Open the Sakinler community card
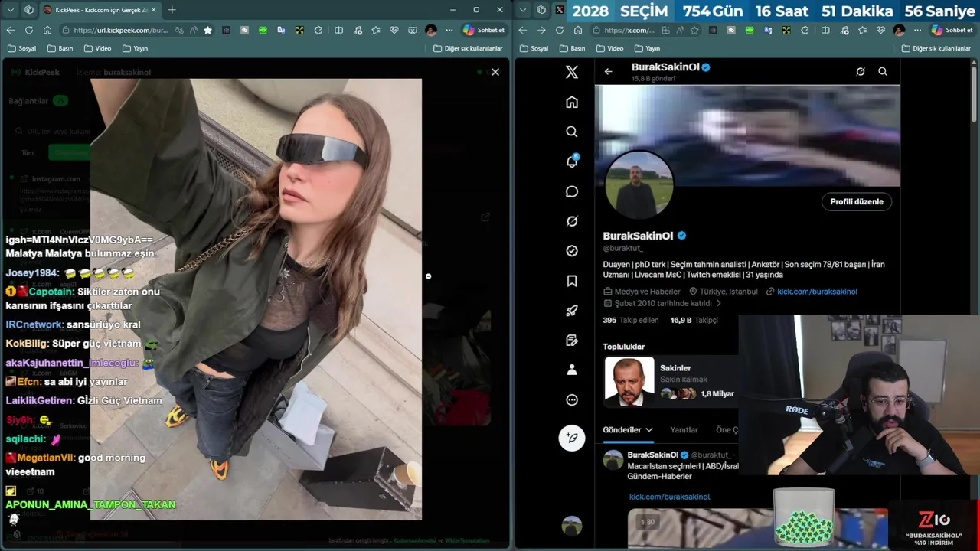This screenshot has height=551, width=980. coord(671,381)
